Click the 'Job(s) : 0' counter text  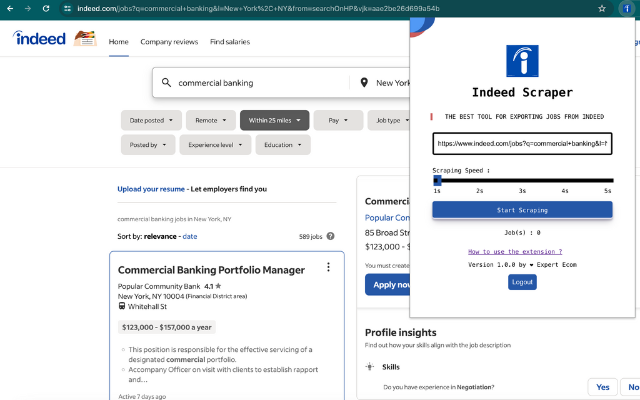pyautogui.click(x=522, y=232)
